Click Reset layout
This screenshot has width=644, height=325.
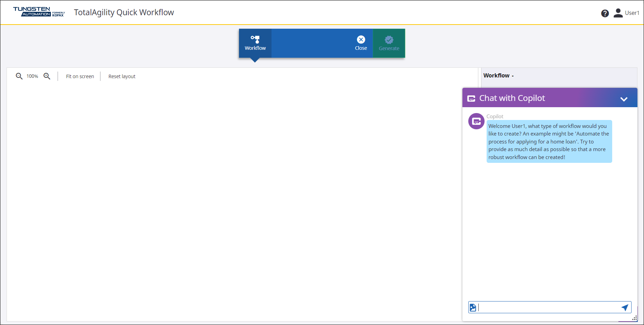122,76
